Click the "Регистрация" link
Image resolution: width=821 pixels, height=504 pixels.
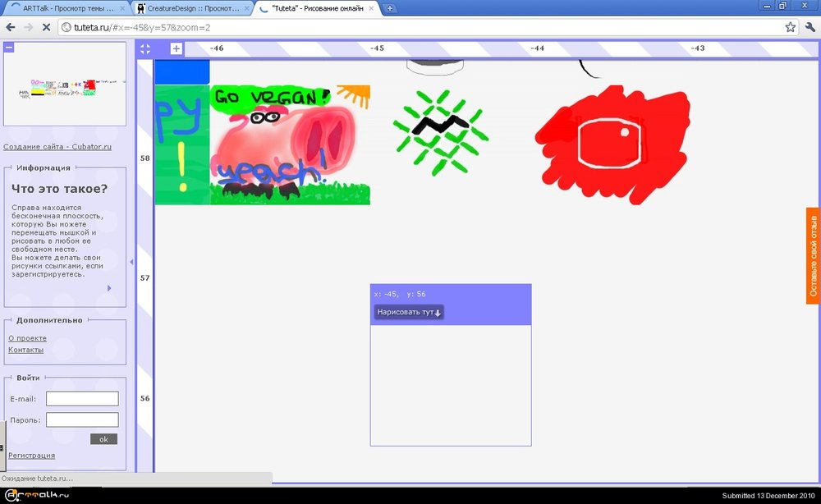[x=31, y=456]
